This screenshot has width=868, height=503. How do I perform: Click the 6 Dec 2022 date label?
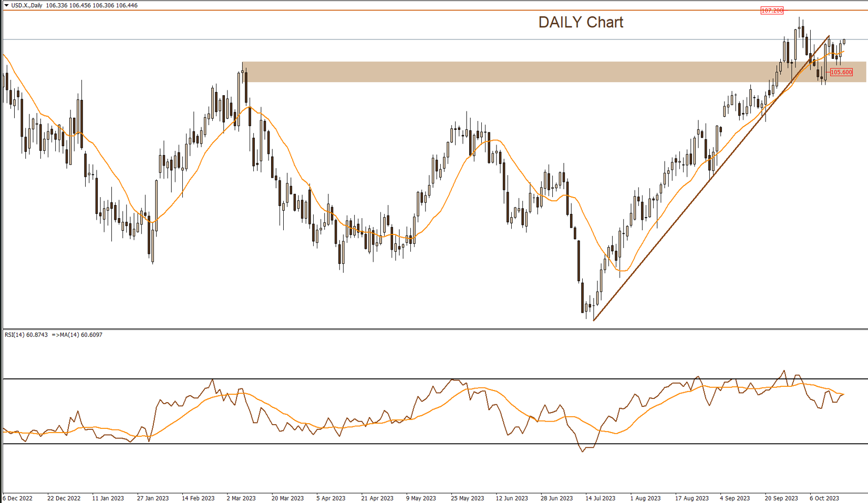pyautogui.click(x=18, y=498)
